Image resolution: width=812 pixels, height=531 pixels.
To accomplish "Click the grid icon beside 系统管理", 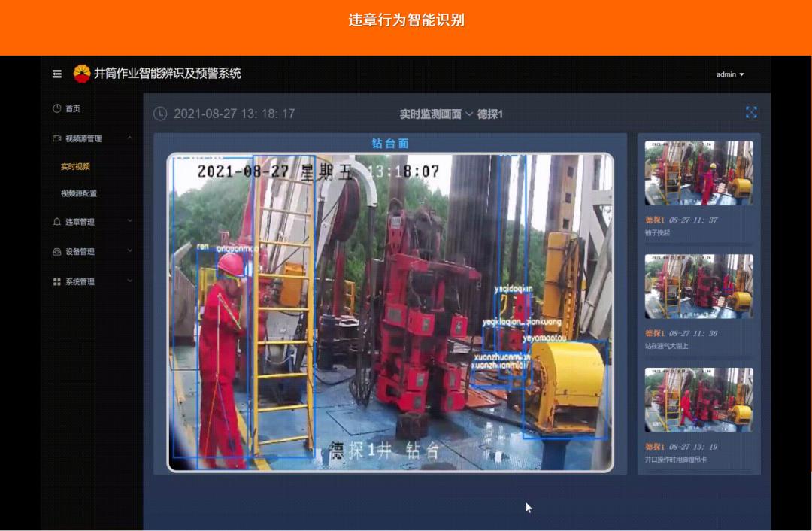I will (x=57, y=282).
